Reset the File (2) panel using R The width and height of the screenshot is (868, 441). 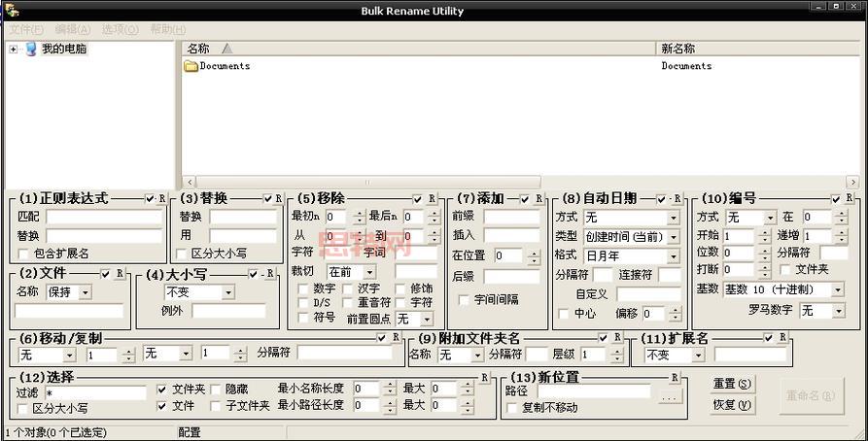pos(120,273)
